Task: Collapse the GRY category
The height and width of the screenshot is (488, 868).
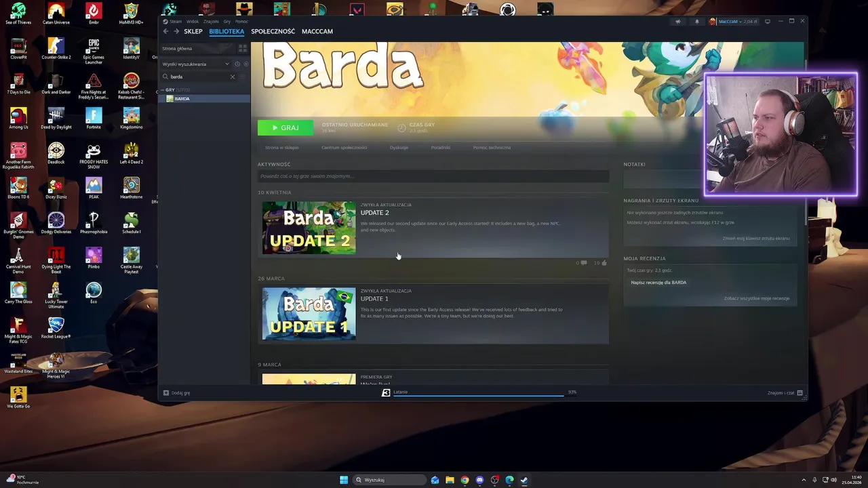Action: tap(163, 89)
